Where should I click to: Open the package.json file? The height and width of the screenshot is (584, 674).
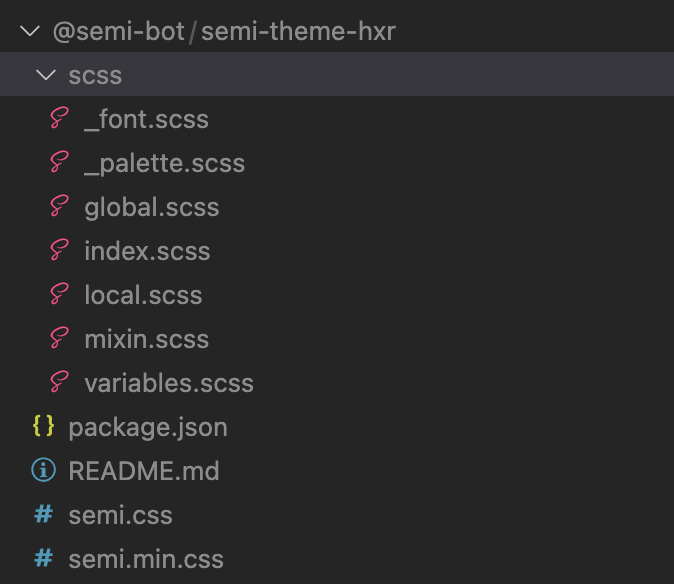148,428
